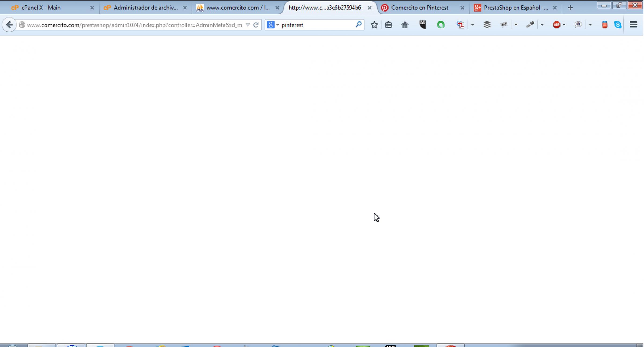Switch to Comercito en Pinterest tab
The width and height of the screenshot is (644, 347).
click(419, 8)
